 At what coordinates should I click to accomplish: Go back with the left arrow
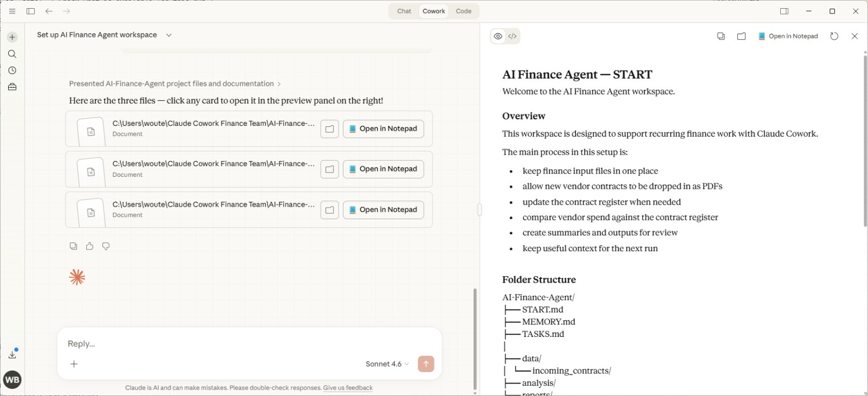tap(49, 11)
